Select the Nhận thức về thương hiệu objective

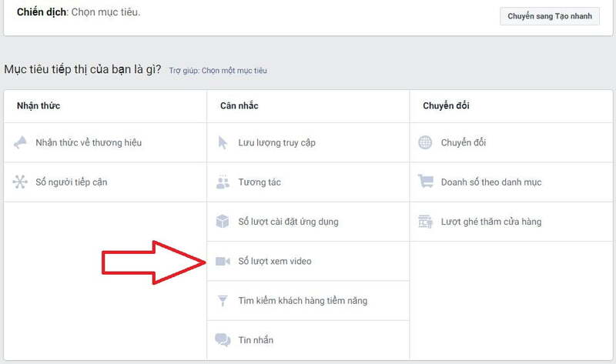tap(89, 142)
